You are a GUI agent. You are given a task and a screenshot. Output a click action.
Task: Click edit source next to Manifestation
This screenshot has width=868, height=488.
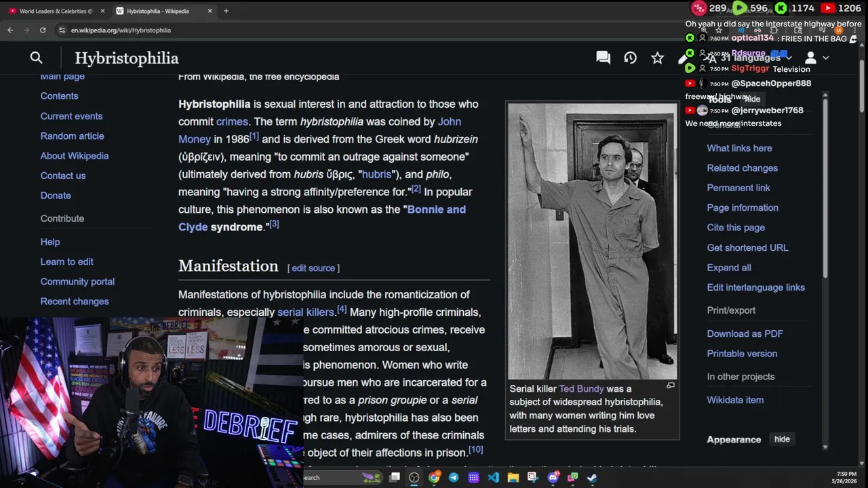(313, 268)
